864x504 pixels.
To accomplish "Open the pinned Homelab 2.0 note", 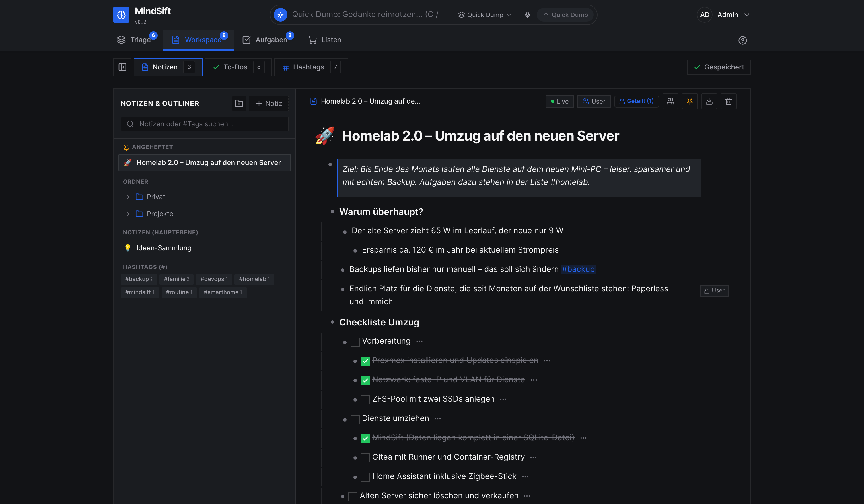I will click(204, 163).
